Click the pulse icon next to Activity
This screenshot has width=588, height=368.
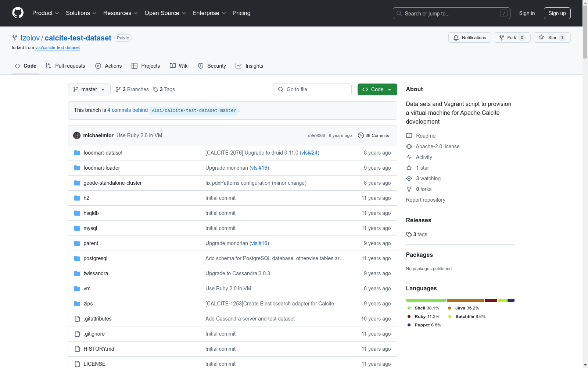[x=409, y=157]
